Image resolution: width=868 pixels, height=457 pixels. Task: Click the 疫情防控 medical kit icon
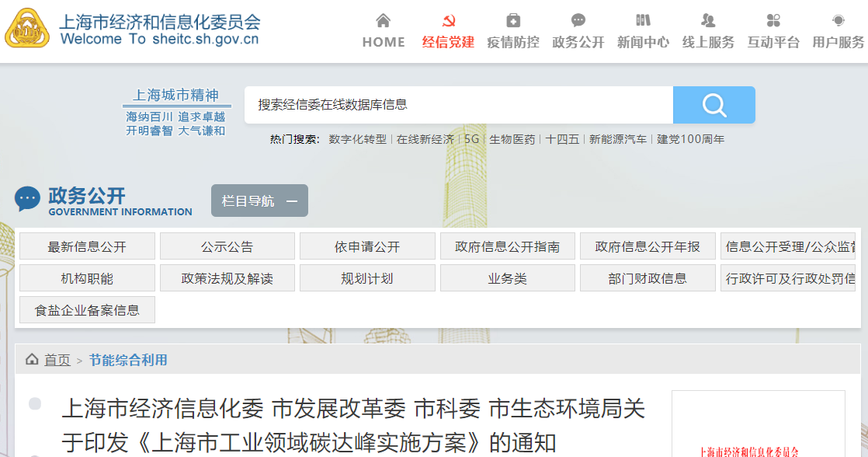tap(512, 20)
